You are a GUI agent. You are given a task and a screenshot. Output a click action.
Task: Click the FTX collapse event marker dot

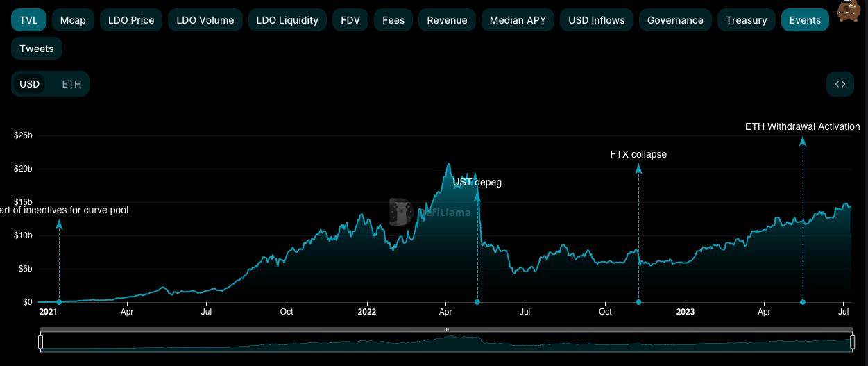[x=638, y=302]
